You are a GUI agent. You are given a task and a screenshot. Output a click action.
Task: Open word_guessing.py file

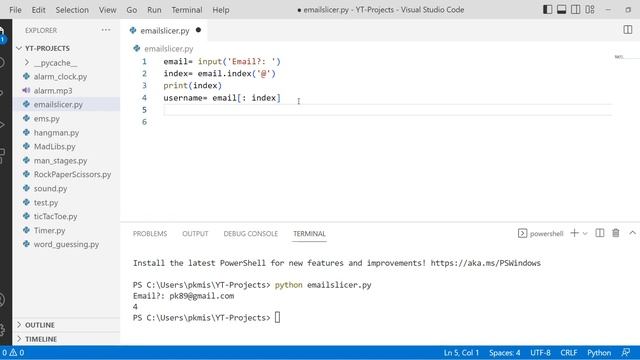66,244
